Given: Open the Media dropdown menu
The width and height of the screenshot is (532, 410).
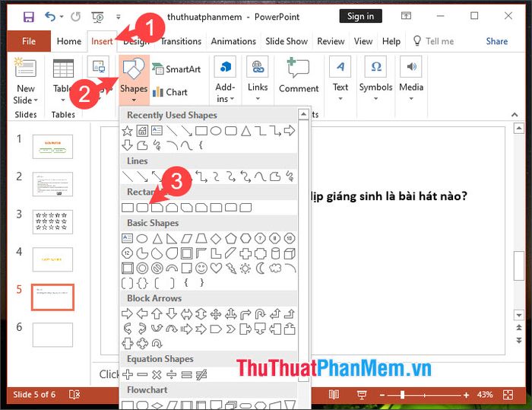Looking at the screenshot, I should coord(411,78).
